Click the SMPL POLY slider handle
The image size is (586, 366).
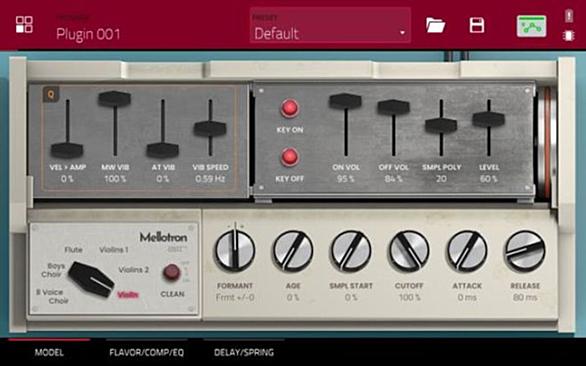(x=441, y=125)
